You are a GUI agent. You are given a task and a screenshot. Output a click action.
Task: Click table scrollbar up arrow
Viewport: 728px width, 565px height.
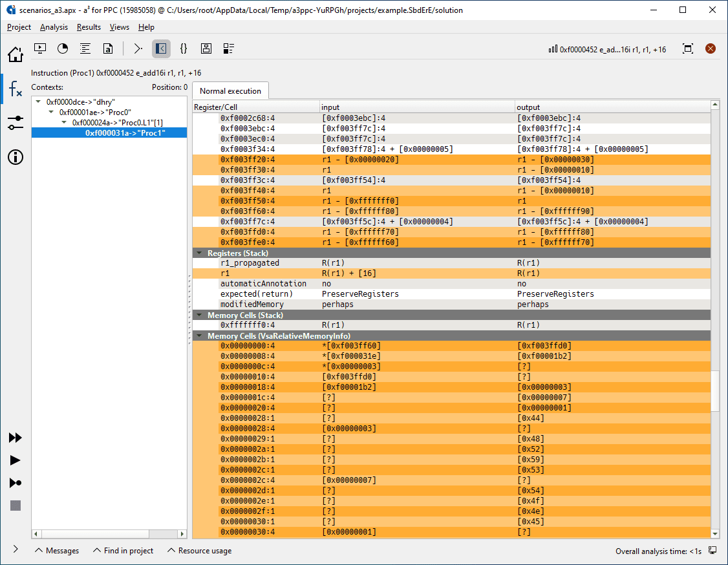tap(715, 105)
